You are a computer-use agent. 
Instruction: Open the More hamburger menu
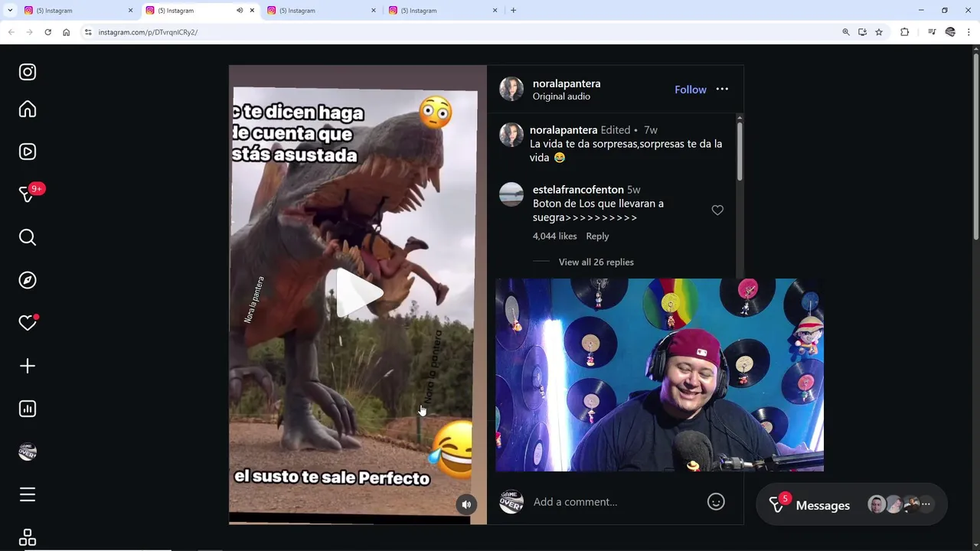tap(28, 494)
